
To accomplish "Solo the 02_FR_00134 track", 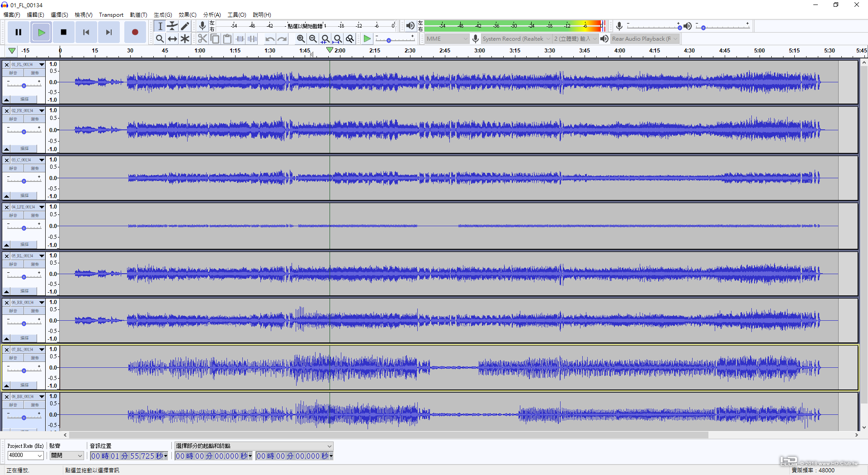I will [35, 119].
